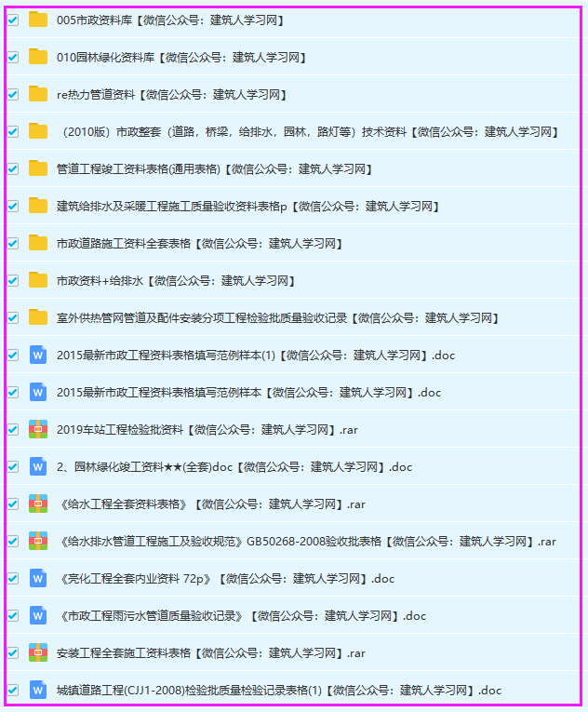588x712 pixels.
Task: Toggle checkbox for 建筑给排水及采暖工程 folder
Action: point(13,206)
